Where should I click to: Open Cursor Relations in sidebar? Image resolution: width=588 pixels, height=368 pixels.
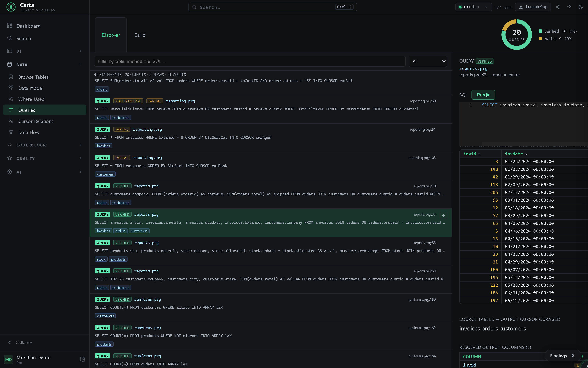45,121
